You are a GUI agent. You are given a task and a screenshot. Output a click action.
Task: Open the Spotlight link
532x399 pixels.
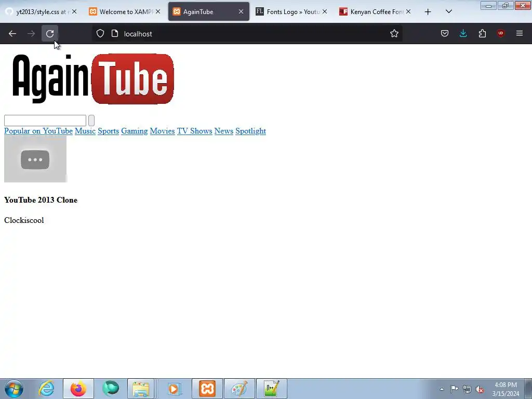click(x=251, y=131)
